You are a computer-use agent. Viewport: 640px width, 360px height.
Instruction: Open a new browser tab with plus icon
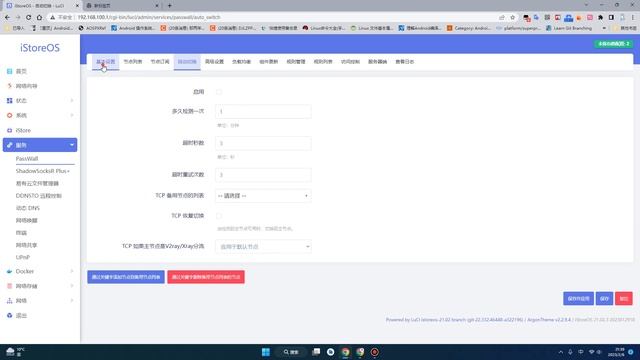point(169,5)
